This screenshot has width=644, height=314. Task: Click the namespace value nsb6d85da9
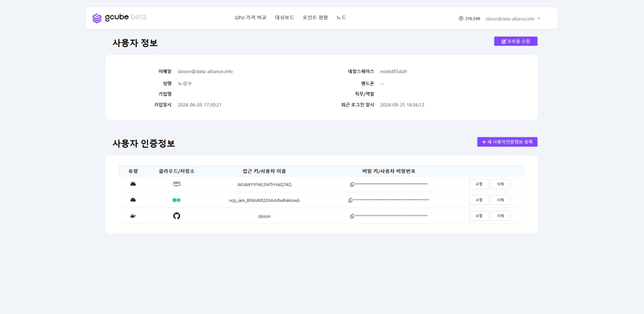tap(393, 71)
